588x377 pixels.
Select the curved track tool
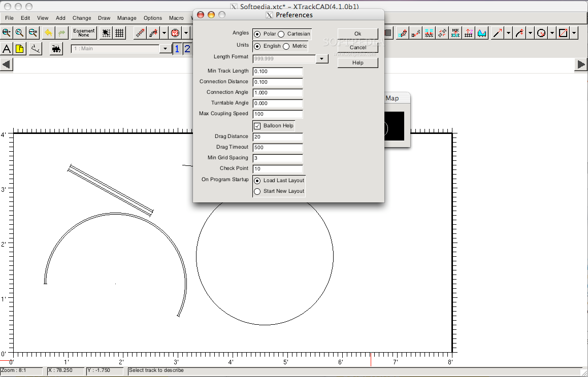point(153,33)
